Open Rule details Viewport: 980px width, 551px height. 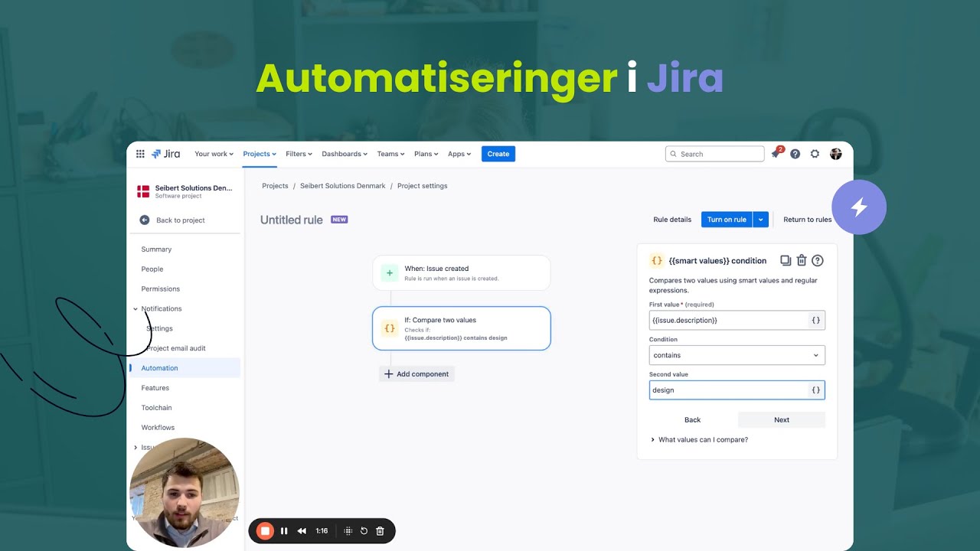pos(672,220)
